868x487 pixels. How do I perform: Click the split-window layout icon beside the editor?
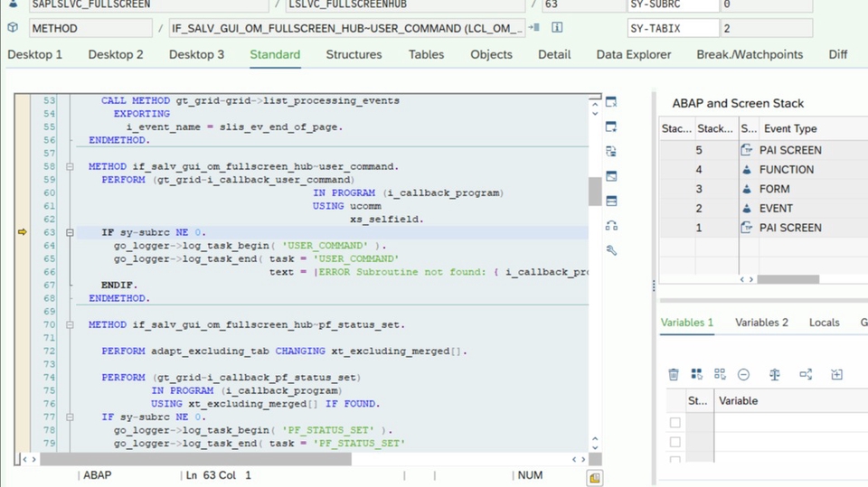pyautogui.click(x=611, y=201)
